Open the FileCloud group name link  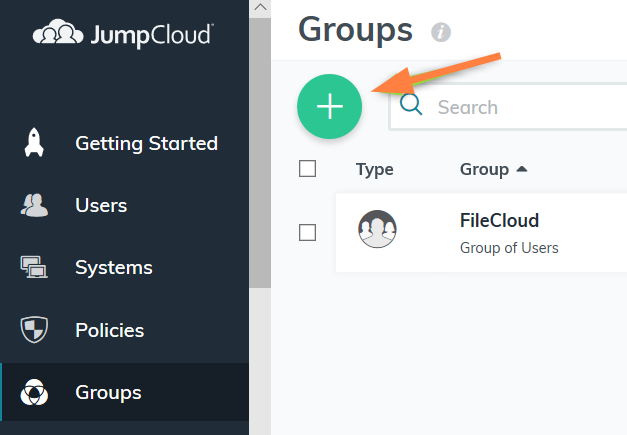(499, 220)
